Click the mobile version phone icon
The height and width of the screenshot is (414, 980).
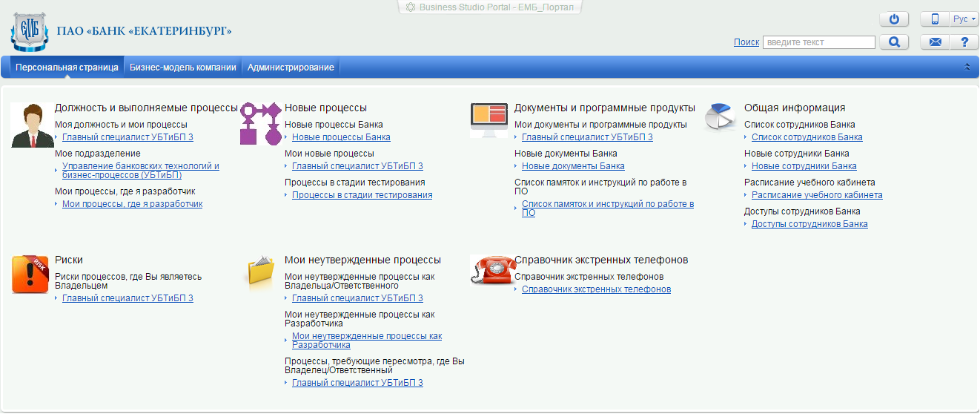(x=935, y=19)
